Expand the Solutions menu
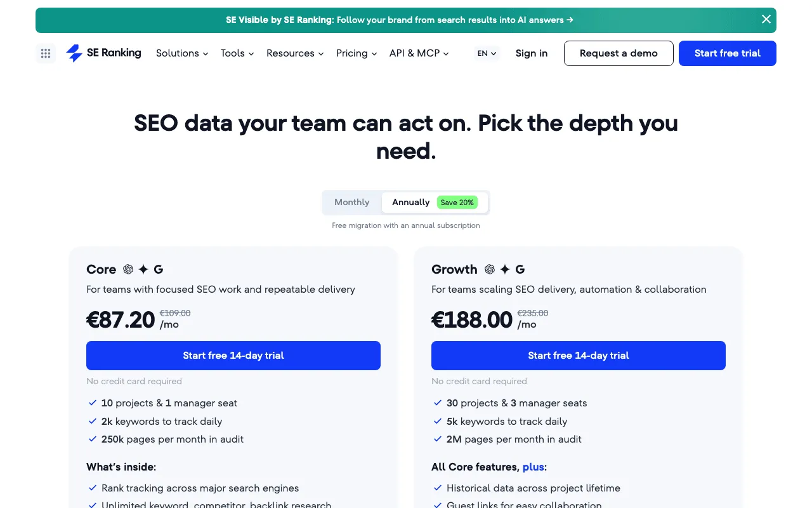 click(182, 53)
